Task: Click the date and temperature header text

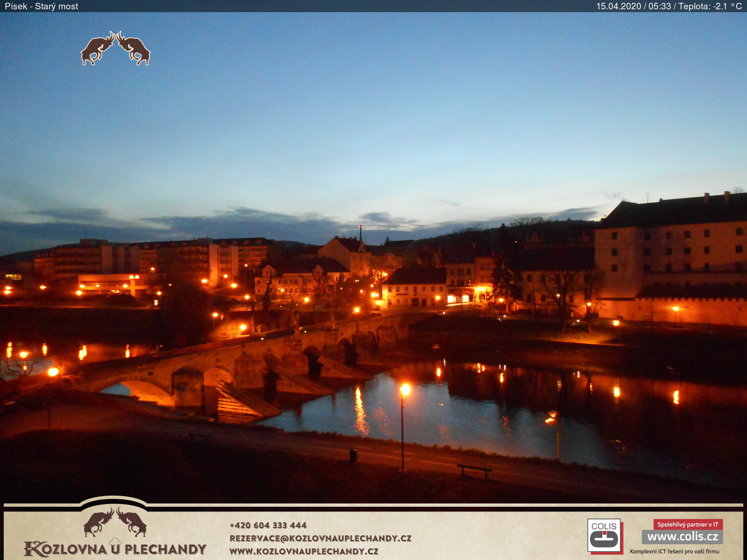Action: coord(669,6)
